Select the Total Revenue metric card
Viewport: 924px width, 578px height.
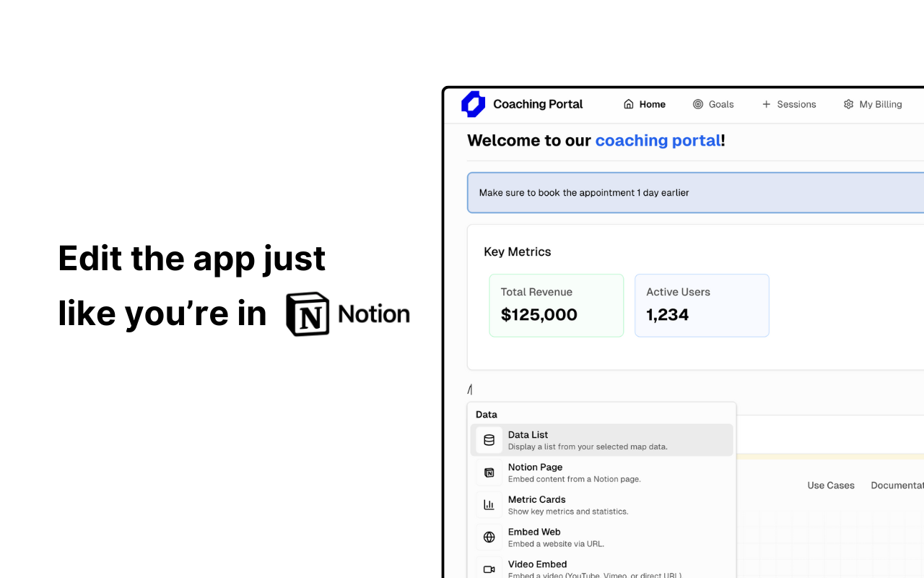click(x=556, y=305)
